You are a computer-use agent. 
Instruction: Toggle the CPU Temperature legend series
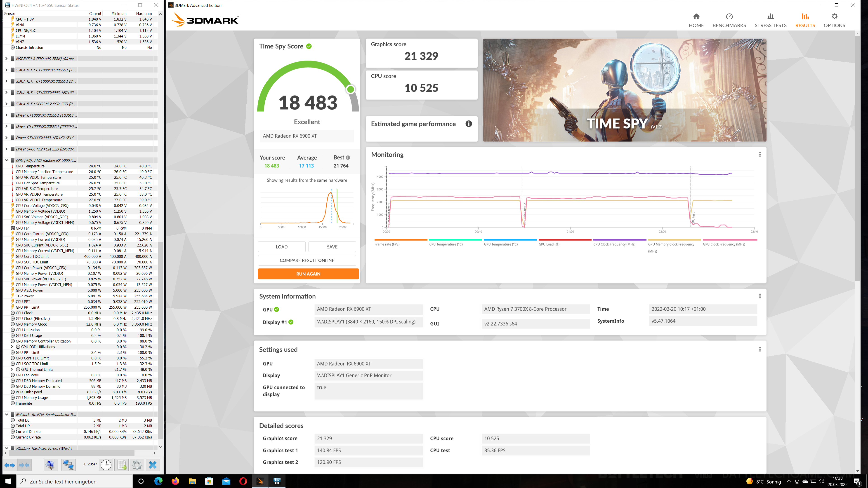point(446,244)
